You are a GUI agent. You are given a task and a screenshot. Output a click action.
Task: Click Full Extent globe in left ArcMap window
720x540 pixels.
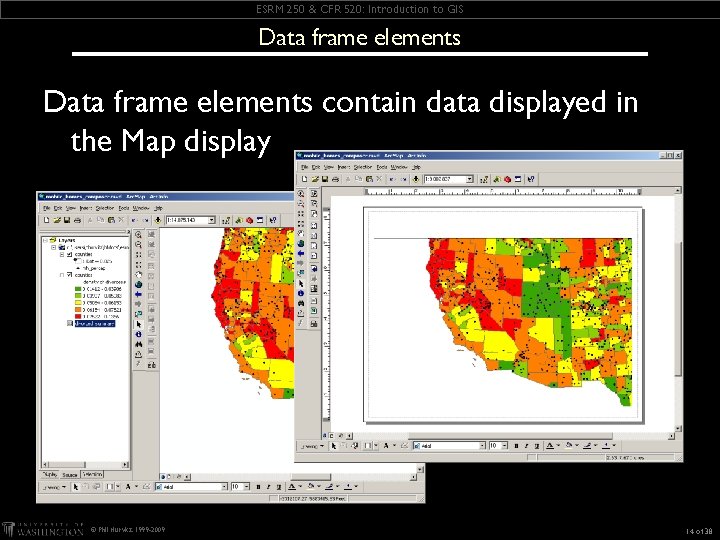[x=138, y=285]
